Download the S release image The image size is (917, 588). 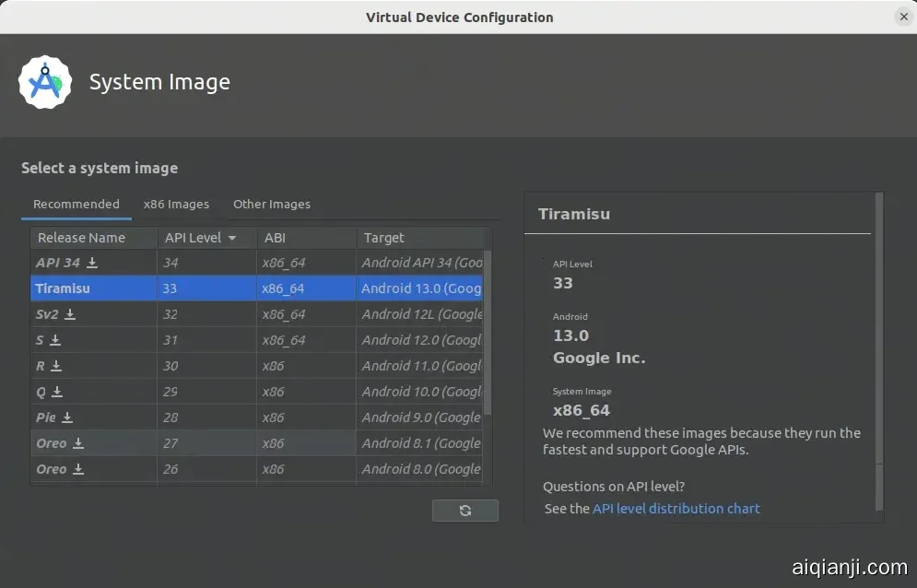pos(55,341)
